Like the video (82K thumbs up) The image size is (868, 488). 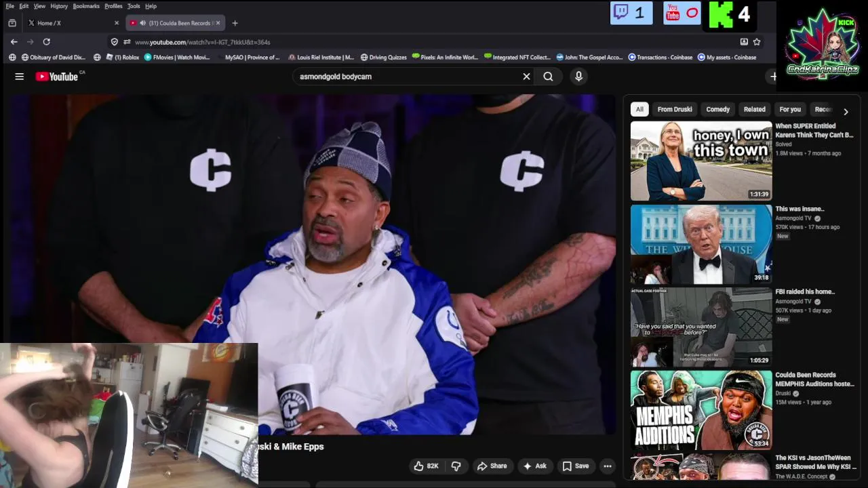pyautogui.click(x=426, y=466)
